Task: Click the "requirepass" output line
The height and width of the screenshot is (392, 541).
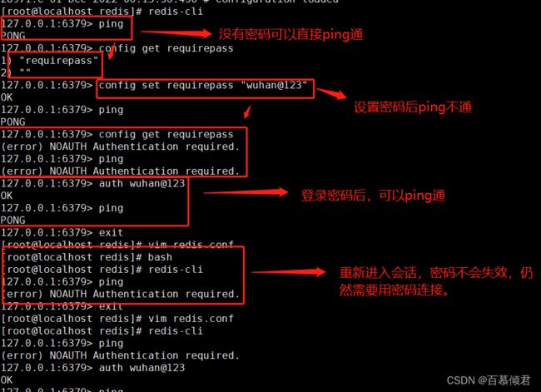Action: click(x=59, y=61)
